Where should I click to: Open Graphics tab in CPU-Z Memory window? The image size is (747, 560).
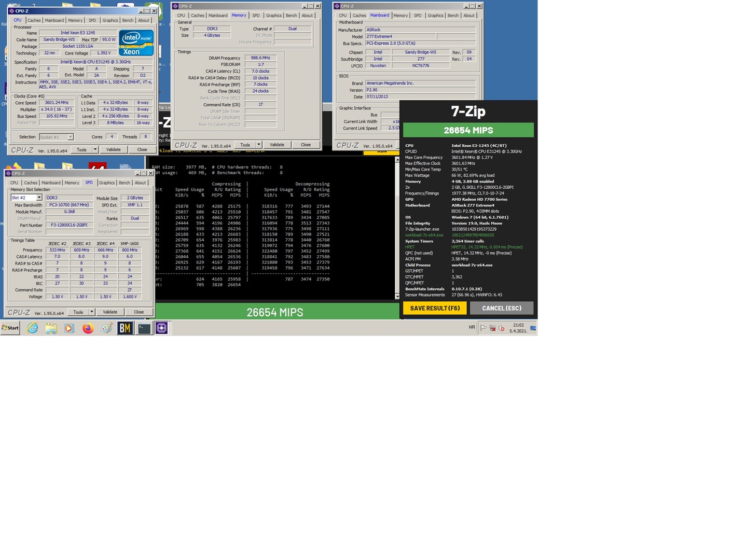pyautogui.click(x=274, y=16)
